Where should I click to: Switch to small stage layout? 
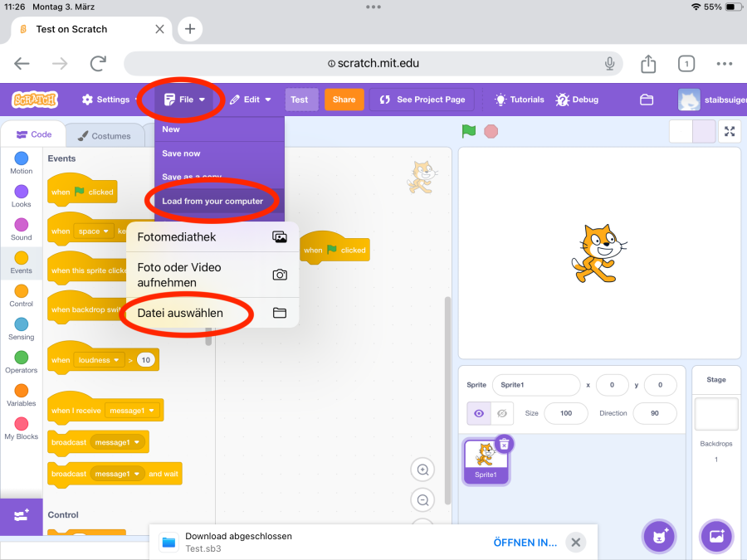click(x=681, y=131)
